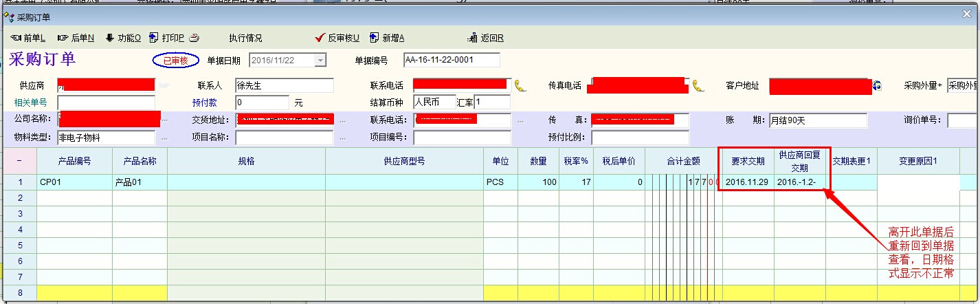Click 反审核 to un-approve the order
Image resolution: width=980 pixels, height=304 pixels.
coord(337,38)
